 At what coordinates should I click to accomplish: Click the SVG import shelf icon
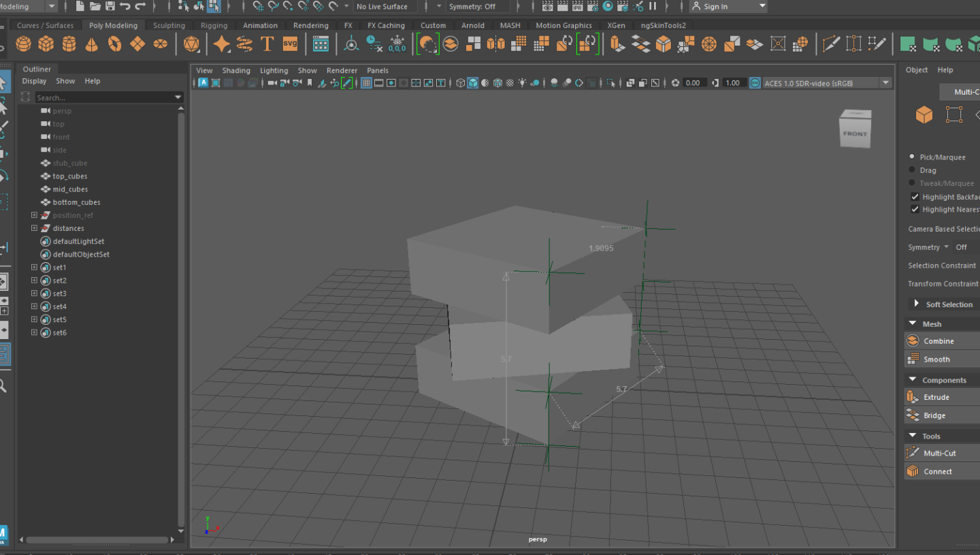(x=291, y=44)
